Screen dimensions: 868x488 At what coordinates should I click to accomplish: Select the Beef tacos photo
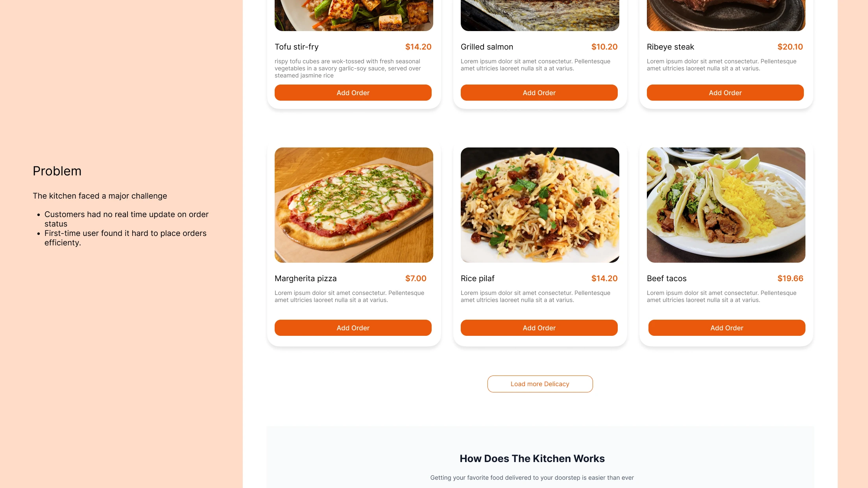click(x=726, y=205)
